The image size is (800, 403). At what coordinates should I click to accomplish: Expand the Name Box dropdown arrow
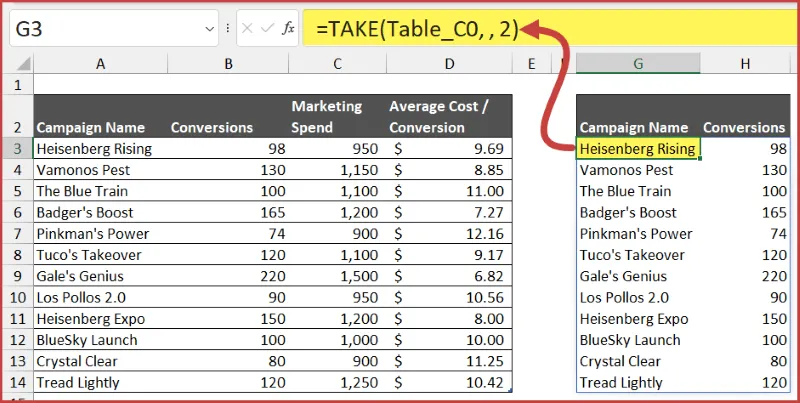pos(208,29)
